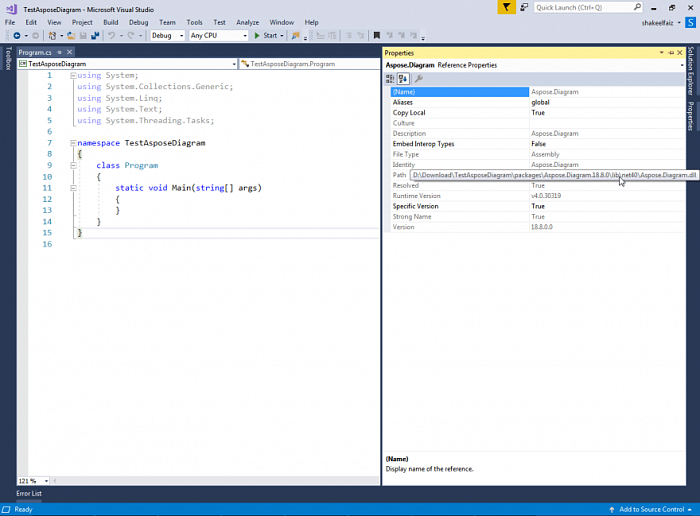Click the feedback icon next to Quick Launch
This screenshot has width=700, height=516.
tap(524, 7)
